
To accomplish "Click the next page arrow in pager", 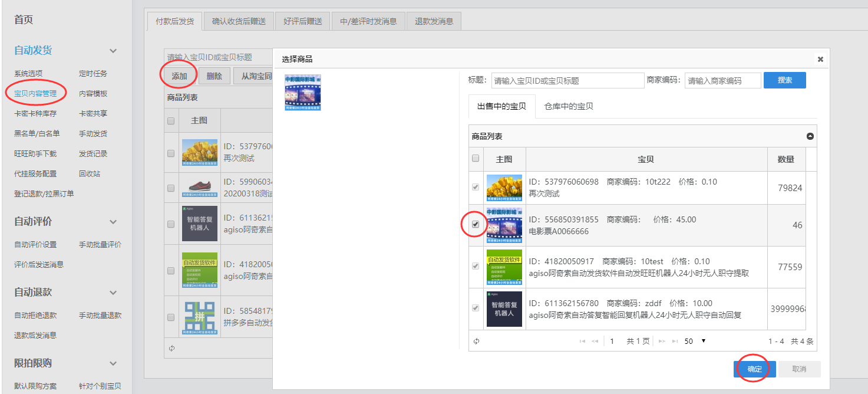I will click(662, 341).
